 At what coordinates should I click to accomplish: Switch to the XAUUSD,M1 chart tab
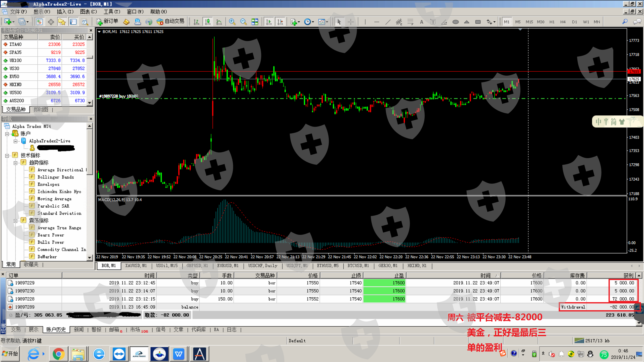136,265
